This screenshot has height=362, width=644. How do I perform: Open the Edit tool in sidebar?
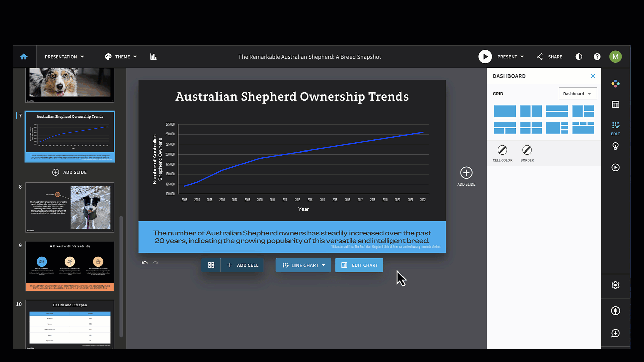(x=615, y=128)
